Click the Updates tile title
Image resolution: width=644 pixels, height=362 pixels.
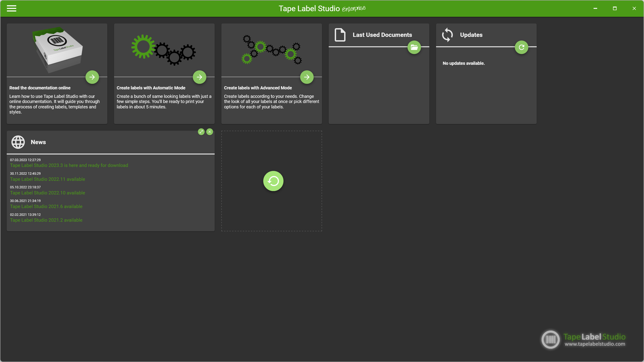471,35
